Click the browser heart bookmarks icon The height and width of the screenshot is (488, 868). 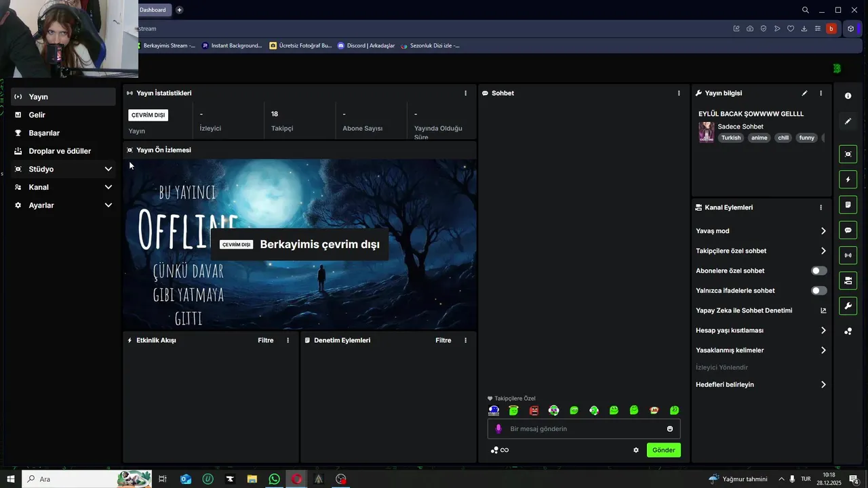(791, 28)
